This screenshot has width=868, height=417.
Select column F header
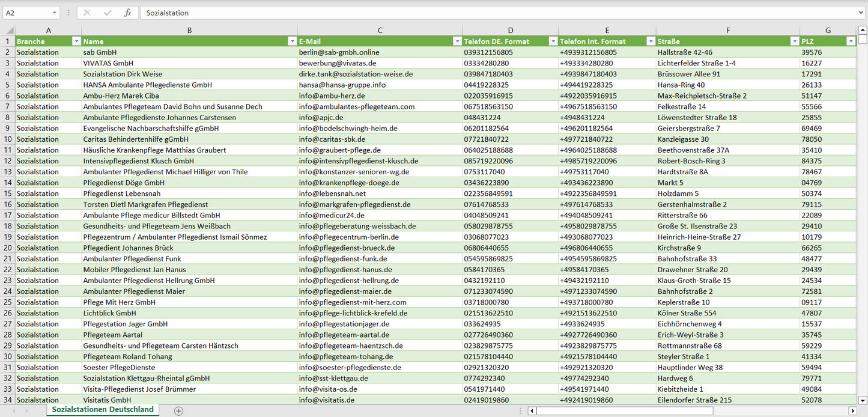click(727, 30)
